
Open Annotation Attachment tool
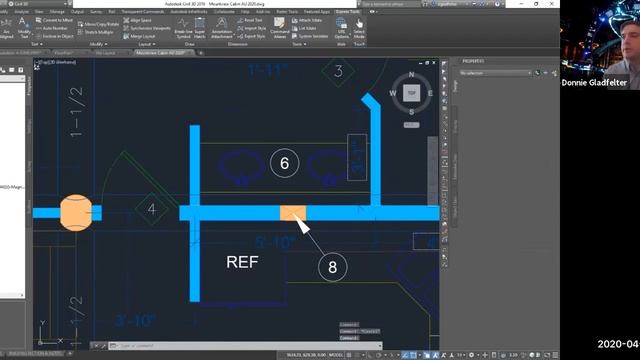(x=222, y=27)
